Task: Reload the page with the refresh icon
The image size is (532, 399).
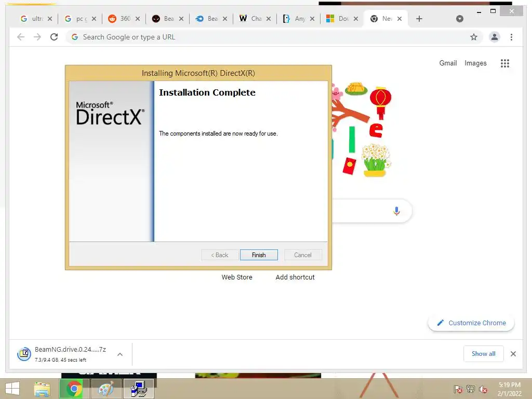Action: pos(54,37)
